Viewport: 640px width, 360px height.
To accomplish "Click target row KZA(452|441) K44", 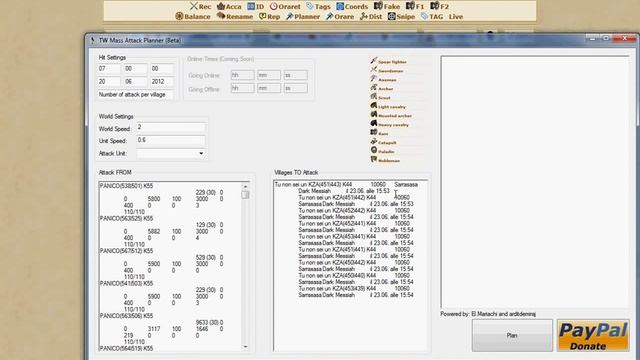I will pos(354,224).
